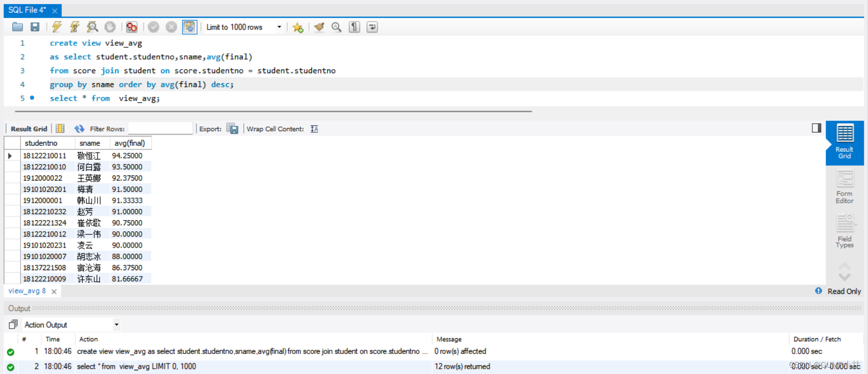The image size is (868, 374).
Task: Beautify the SQL script with the broom icon
Action: pyautogui.click(x=319, y=27)
